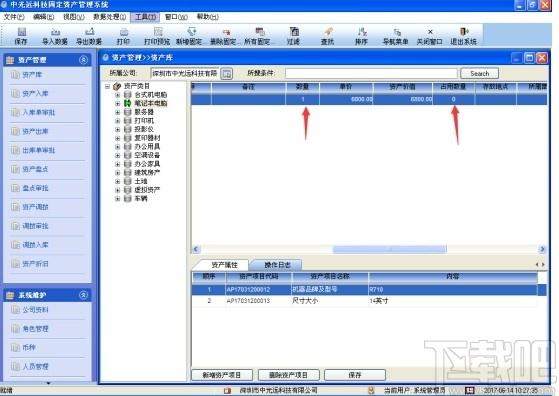The width and height of the screenshot is (559, 396).
Task: Select the 尺寸大小 property row
Action: (x=364, y=301)
